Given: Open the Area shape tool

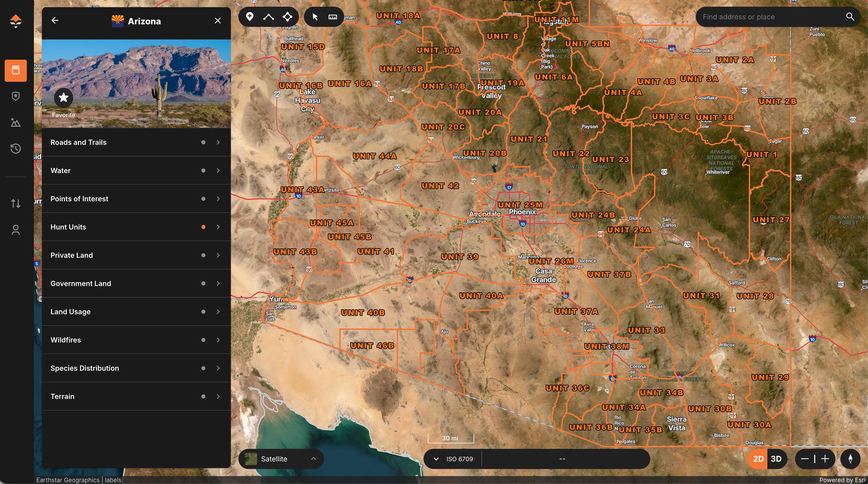Looking at the screenshot, I should click(287, 16).
